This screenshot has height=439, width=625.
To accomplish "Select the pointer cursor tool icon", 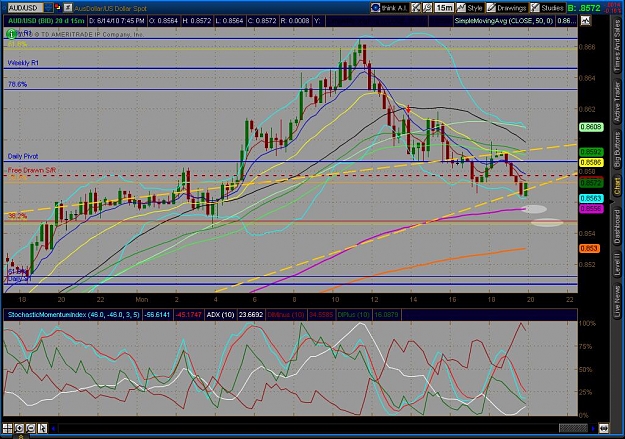I will click(x=42, y=429).
